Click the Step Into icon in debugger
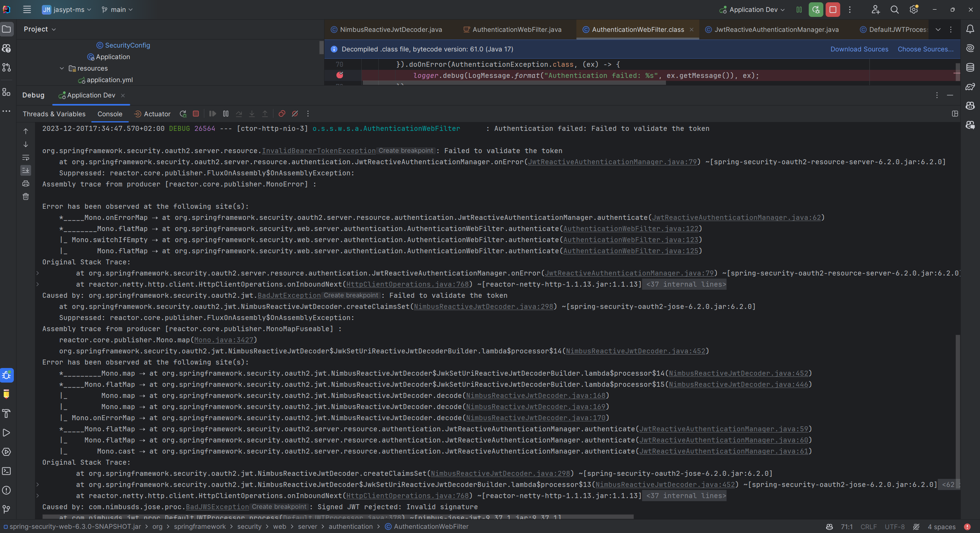Image resolution: width=980 pixels, height=533 pixels. pyautogui.click(x=252, y=114)
